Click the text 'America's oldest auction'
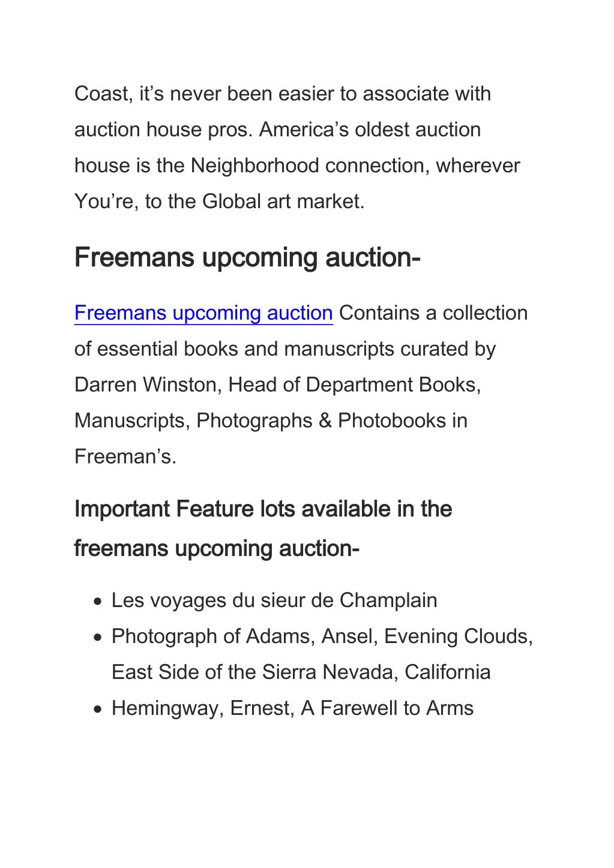Image resolution: width=614 pixels, height=868 pixels. pos(370,130)
